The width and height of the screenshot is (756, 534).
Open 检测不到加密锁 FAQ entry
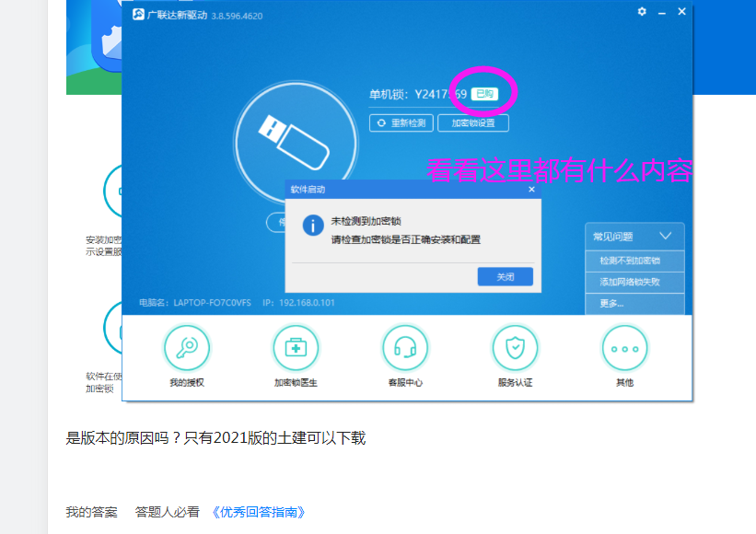tap(634, 261)
